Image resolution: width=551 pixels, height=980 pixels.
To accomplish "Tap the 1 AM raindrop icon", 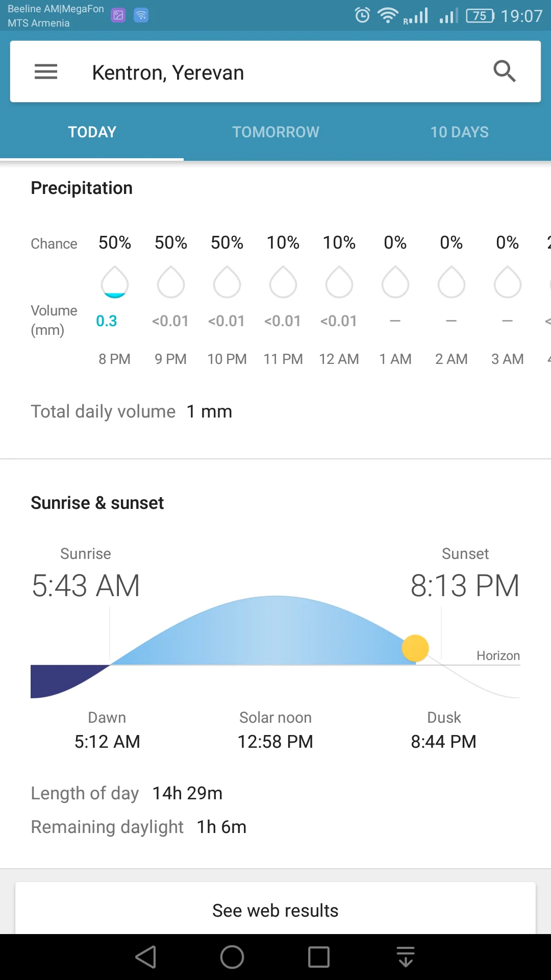I will (x=395, y=282).
